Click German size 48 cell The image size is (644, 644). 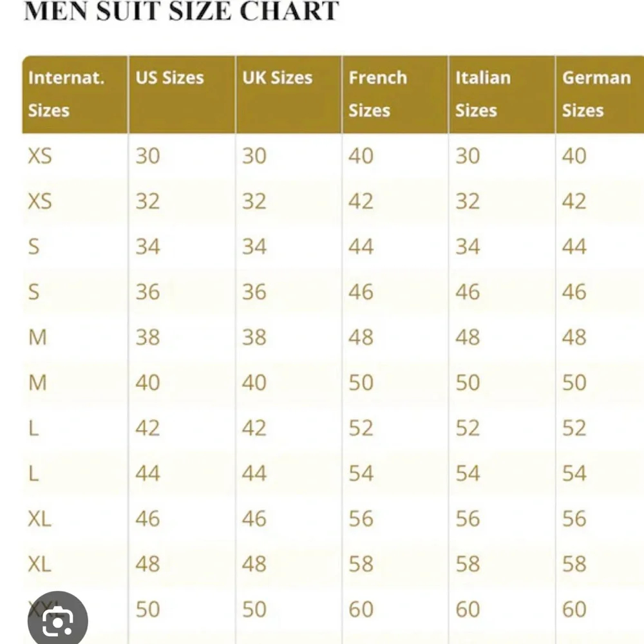click(x=574, y=337)
